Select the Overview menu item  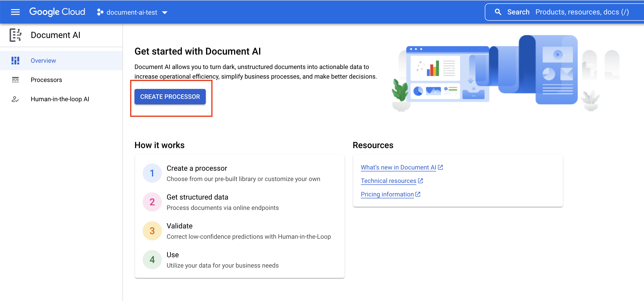43,60
